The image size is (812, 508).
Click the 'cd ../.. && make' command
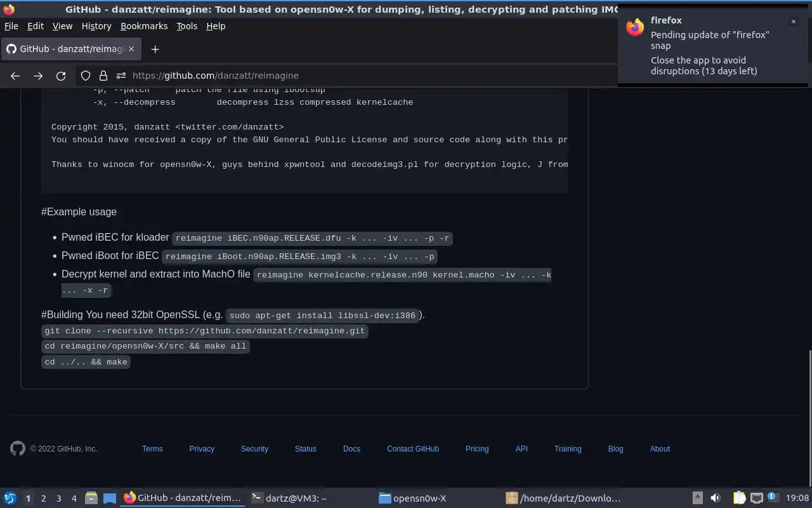click(86, 362)
